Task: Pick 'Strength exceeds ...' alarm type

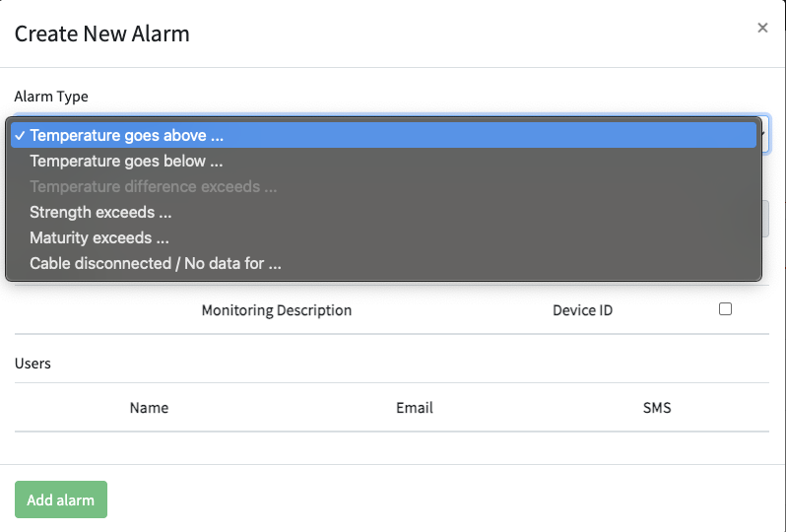Action: pyautogui.click(x=100, y=212)
